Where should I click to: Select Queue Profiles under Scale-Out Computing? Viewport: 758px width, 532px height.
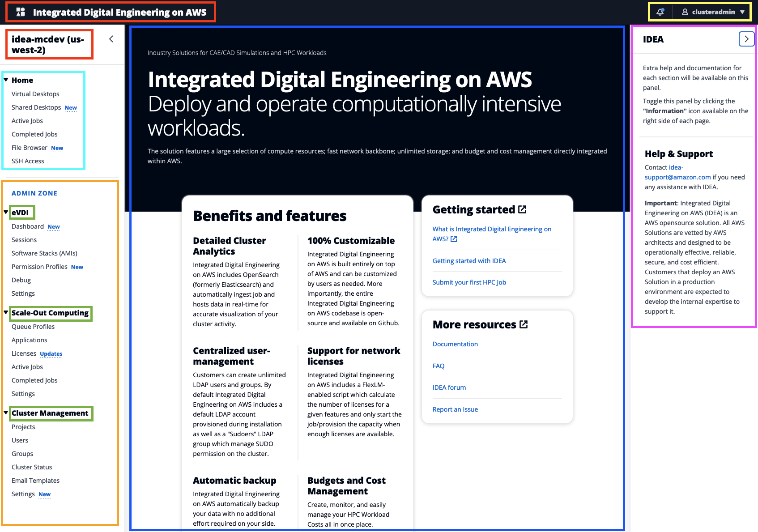click(33, 327)
